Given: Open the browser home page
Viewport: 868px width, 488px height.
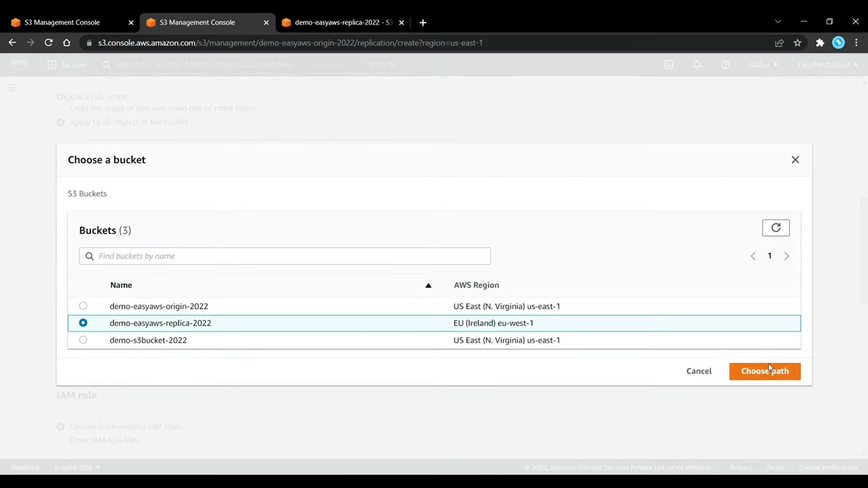Looking at the screenshot, I should coord(67,43).
